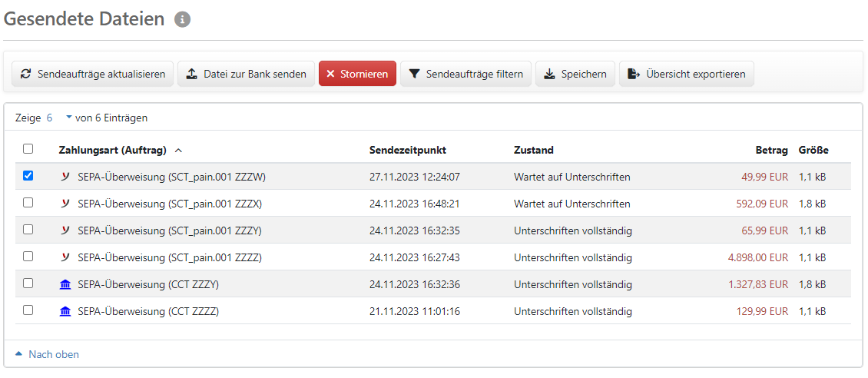Click Unterschriften vollständig in CCT ZZZZ row

pyautogui.click(x=573, y=311)
